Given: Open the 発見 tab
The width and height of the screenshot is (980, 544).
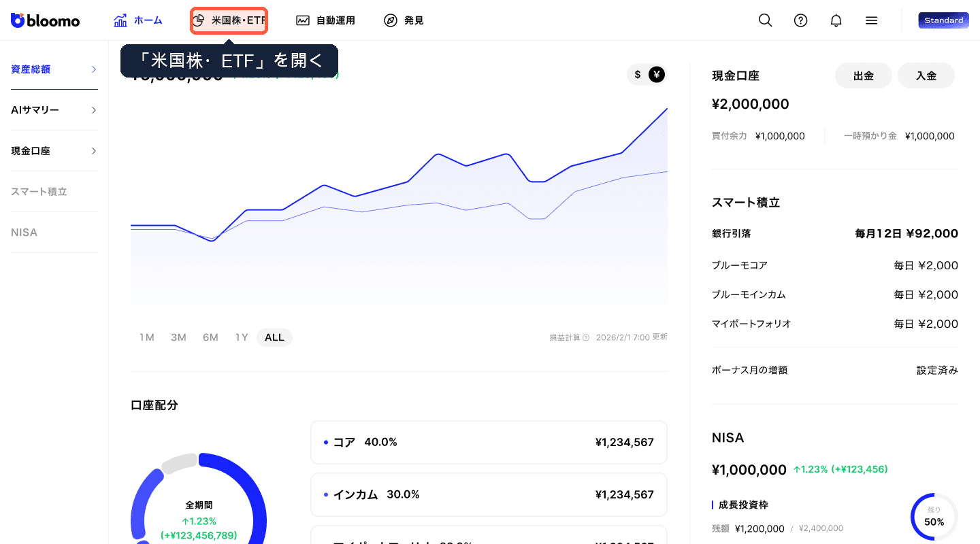Looking at the screenshot, I should click(x=404, y=20).
